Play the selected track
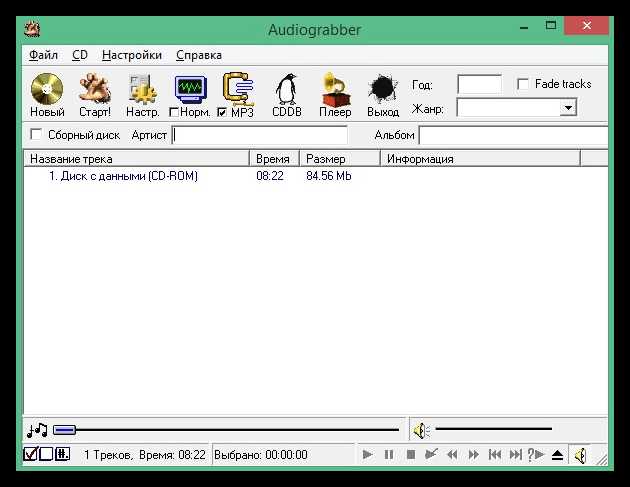This screenshot has height=487, width=630. point(367,455)
